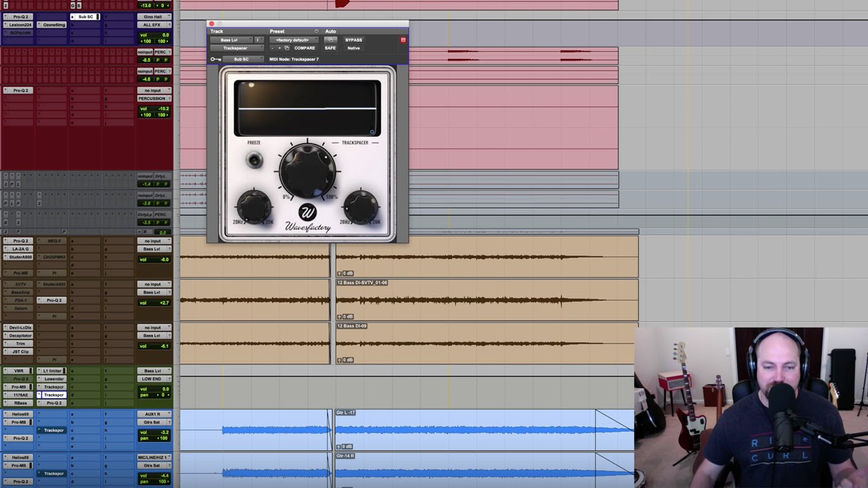Click the Native label in plug-in header
This screenshot has height=488, width=868.
tap(353, 48)
